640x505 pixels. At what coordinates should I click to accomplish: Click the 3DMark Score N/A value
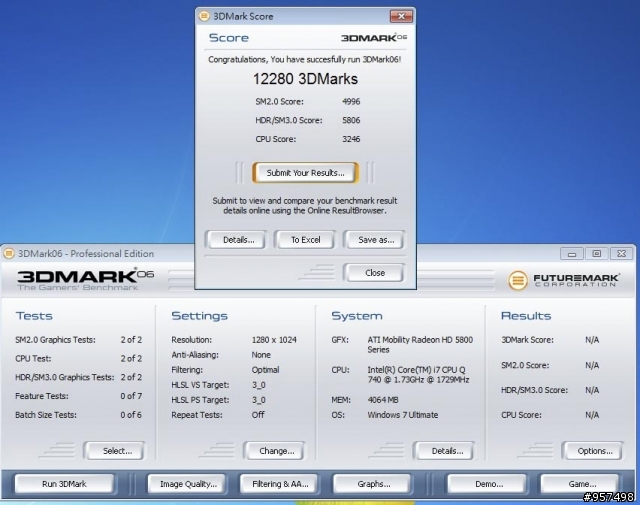click(592, 340)
